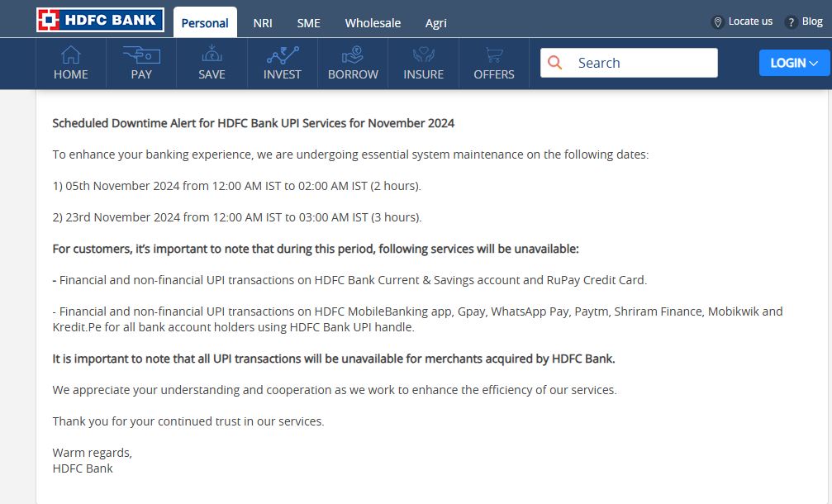Select the Wholesale tab
Screen dimensions: 832x504
[373, 23]
